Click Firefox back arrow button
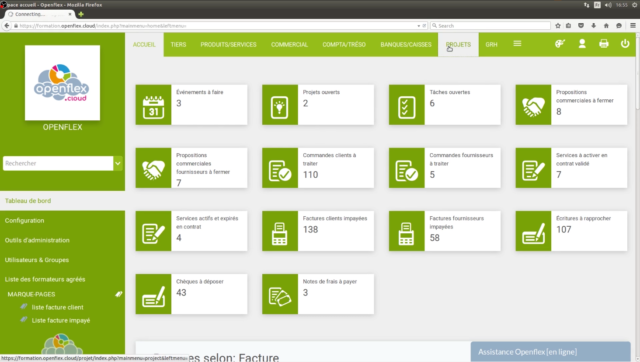640x362 pixels. pos(7,26)
